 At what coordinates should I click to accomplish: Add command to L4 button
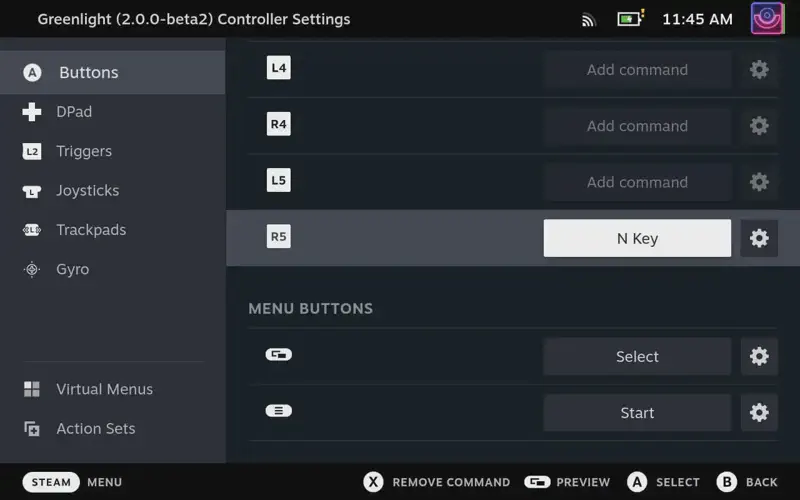tap(637, 70)
